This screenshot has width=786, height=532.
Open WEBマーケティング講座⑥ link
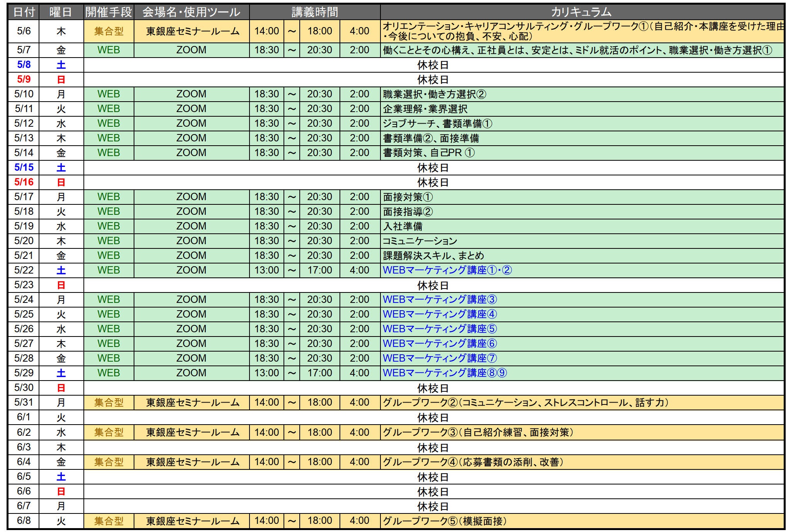440,344
